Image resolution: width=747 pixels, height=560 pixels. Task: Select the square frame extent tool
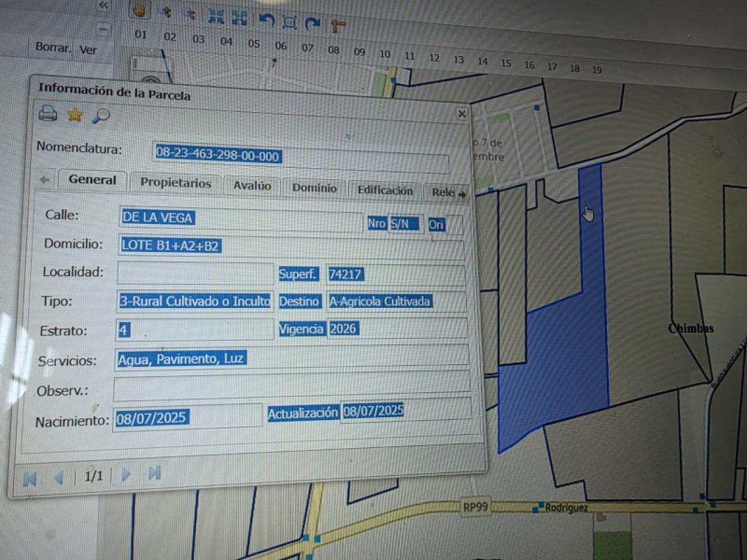289,22
